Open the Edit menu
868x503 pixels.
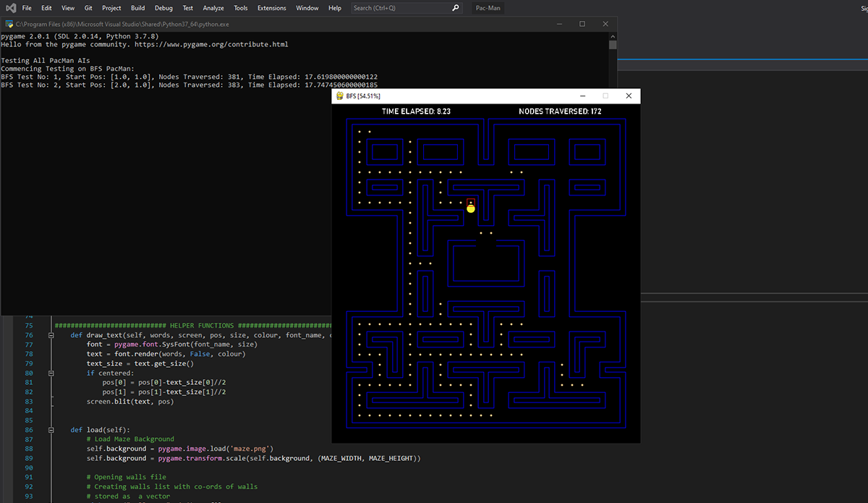pos(46,8)
